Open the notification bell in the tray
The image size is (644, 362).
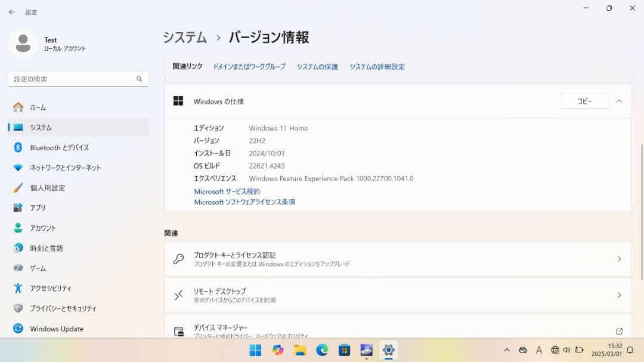coord(630,350)
